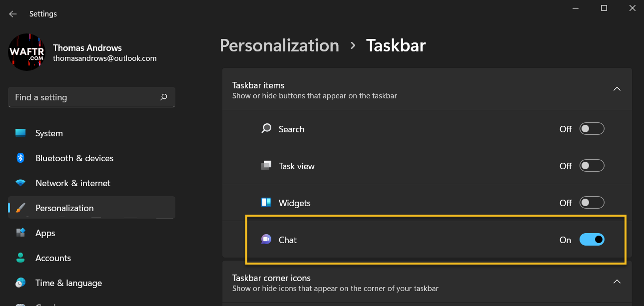Turn on the Search taskbar toggle

(x=592, y=129)
